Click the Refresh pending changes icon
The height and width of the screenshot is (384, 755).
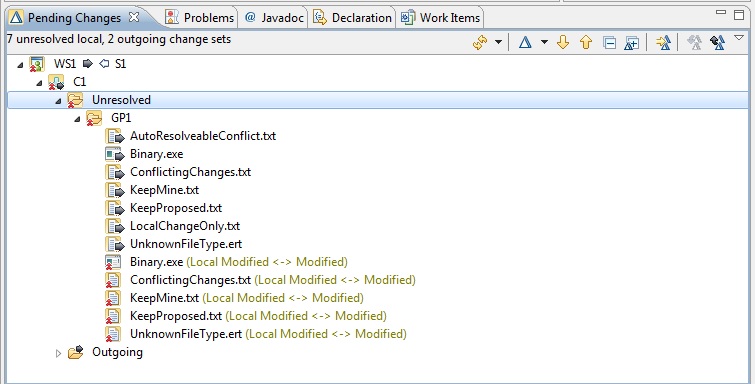click(480, 43)
